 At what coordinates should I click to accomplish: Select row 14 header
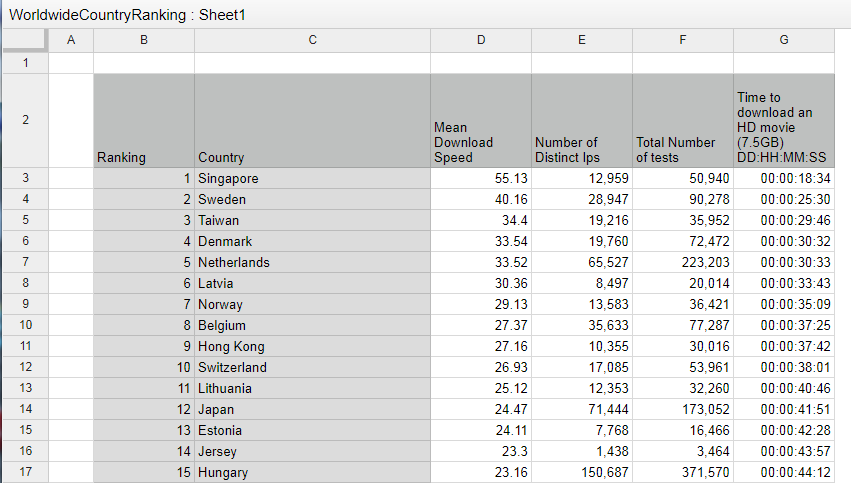tap(26, 409)
